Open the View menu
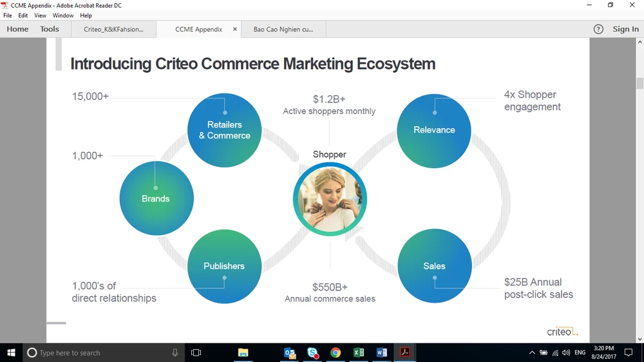Screen dimensions: 644x362 coord(40,15)
